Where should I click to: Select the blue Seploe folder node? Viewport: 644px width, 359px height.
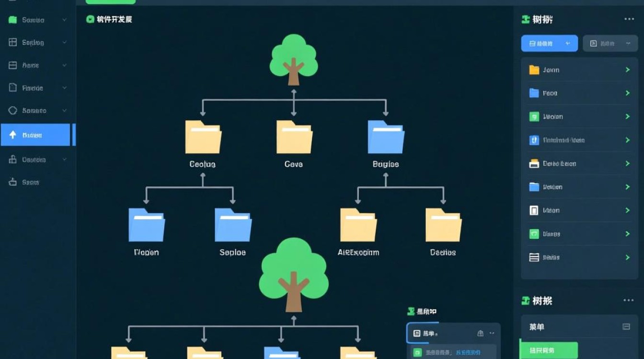(x=233, y=225)
